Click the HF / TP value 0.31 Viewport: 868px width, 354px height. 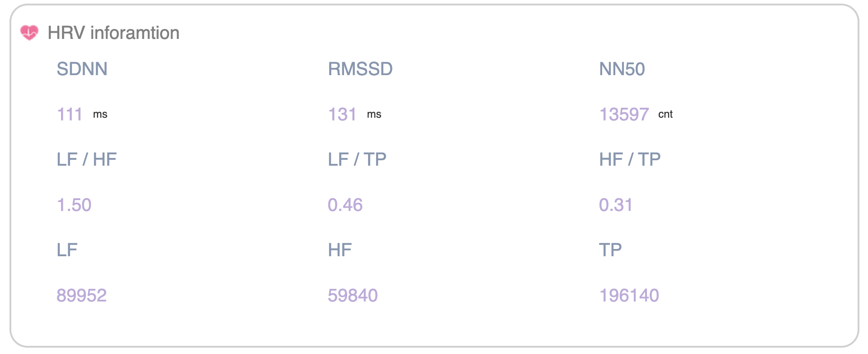(615, 205)
